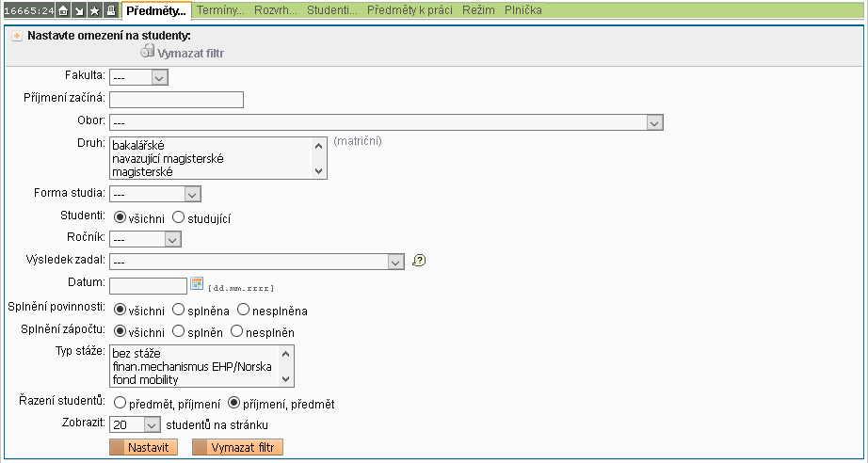Click the star favorites icon

[x=95, y=10]
